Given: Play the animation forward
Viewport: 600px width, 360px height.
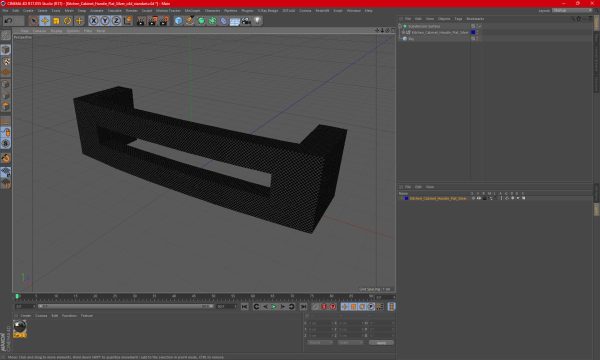Looking at the screenshot, I should (274, 307).
